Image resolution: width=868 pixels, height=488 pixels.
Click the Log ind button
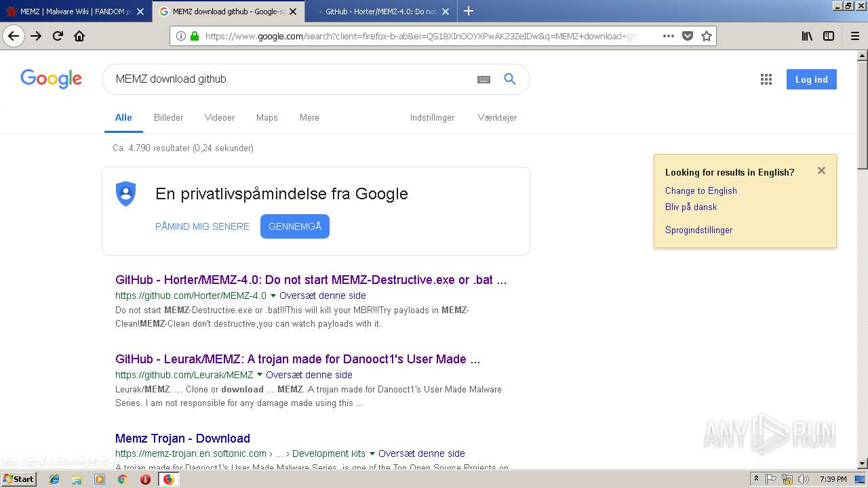coord(812,79)
